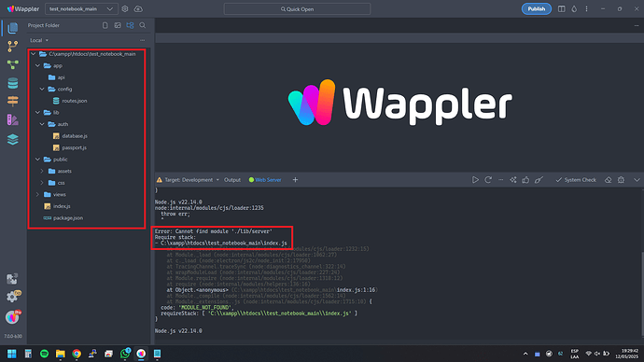
Task: Run the System Check
Action: 576,180
